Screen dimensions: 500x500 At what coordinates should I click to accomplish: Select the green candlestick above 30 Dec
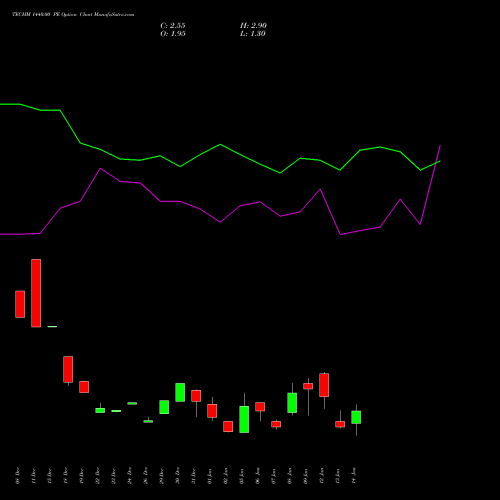coord(180,392)
